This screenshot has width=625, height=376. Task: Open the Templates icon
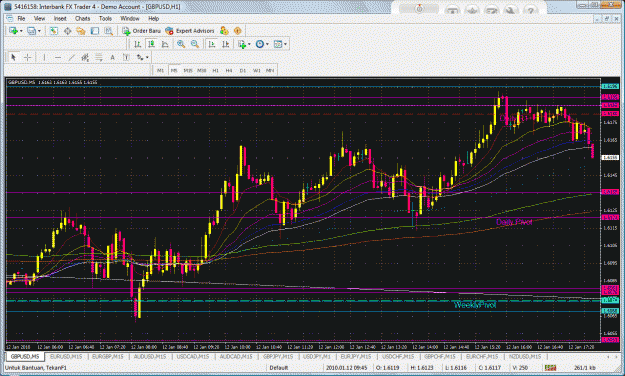click(x=278, y=44)
